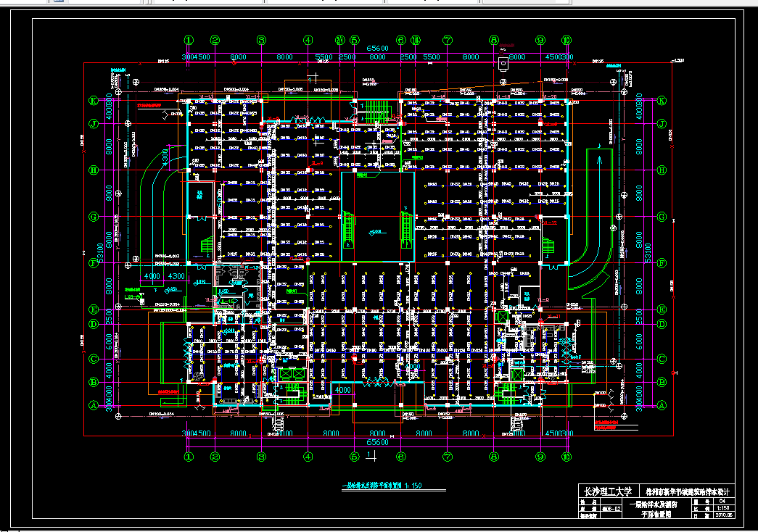Click the left escalator in the central atrium
Viewport: 758px width, 532px height.
pyautogui.click(x=349, y=230)
